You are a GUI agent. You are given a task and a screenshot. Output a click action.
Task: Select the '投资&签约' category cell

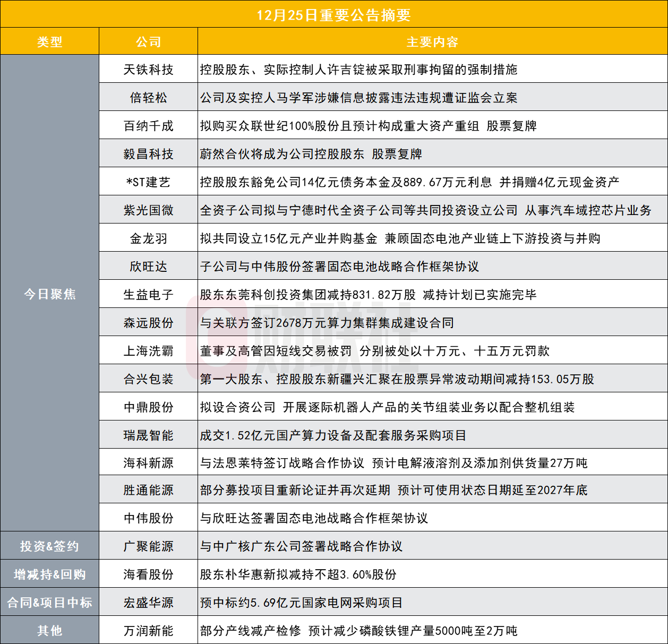(49, 546)
